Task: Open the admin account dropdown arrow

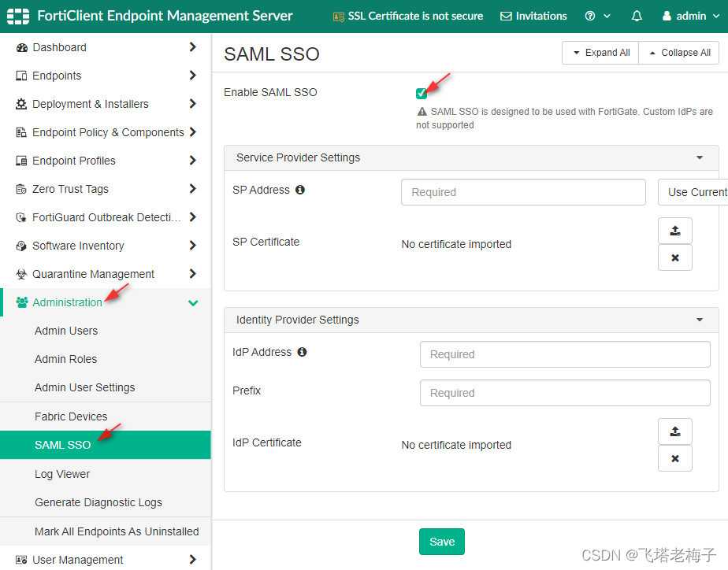Action: click(x=716, y=17)
